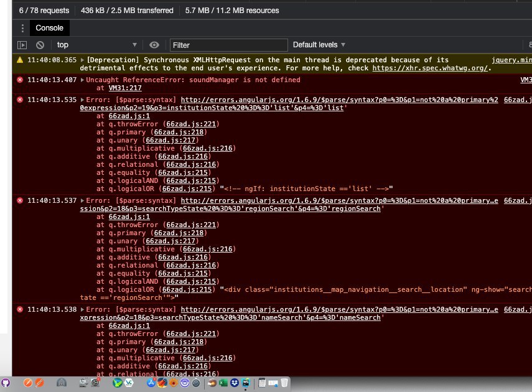Open the console drawer three-dot menu

pos(22,28)
